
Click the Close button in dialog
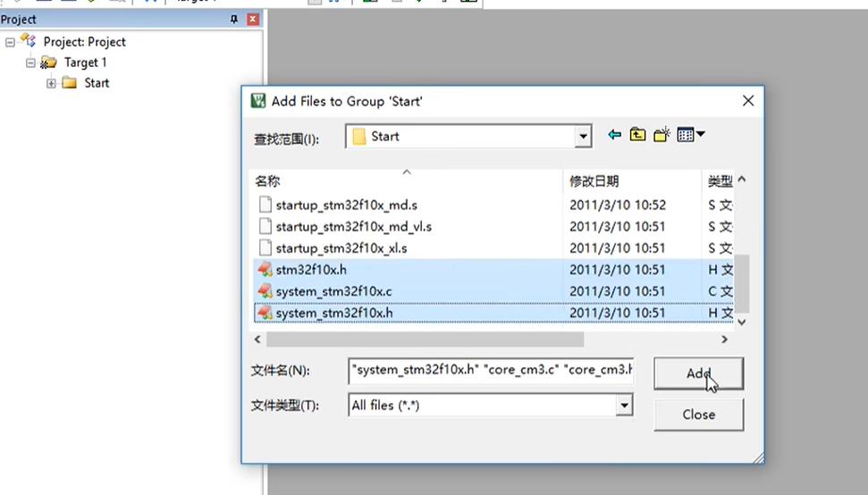(x=699, y=415)
